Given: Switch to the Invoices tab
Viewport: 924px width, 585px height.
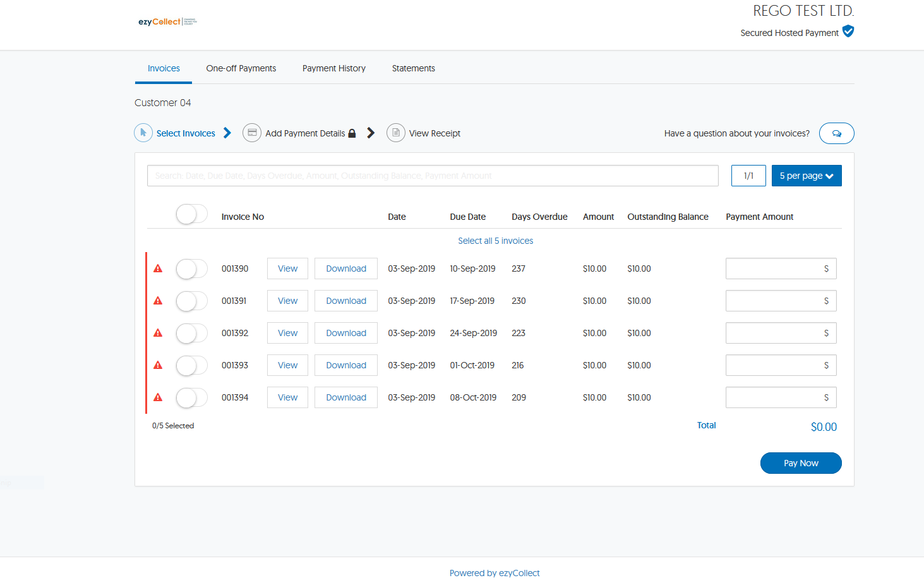Looking at the screenshot, I should click(164, 68).
